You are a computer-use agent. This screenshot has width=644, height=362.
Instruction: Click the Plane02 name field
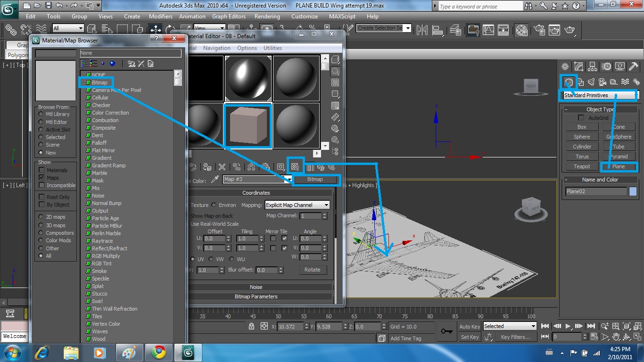[x=596, y=191]
